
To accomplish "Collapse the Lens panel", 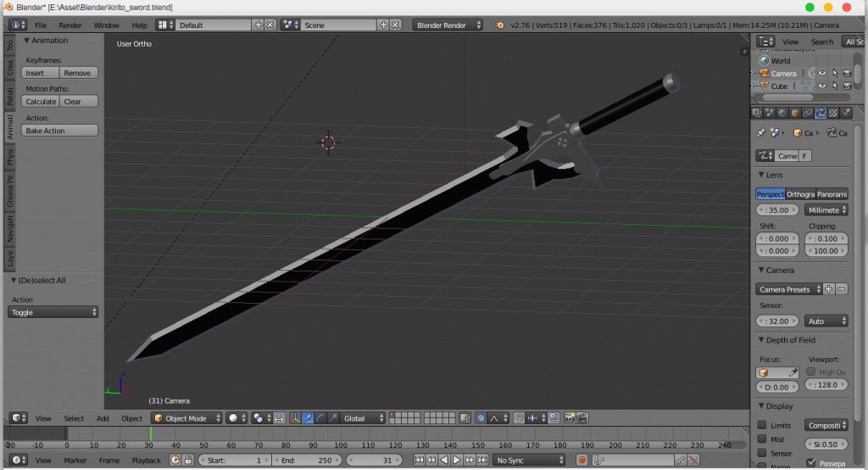I will click(x=761, y=175).
